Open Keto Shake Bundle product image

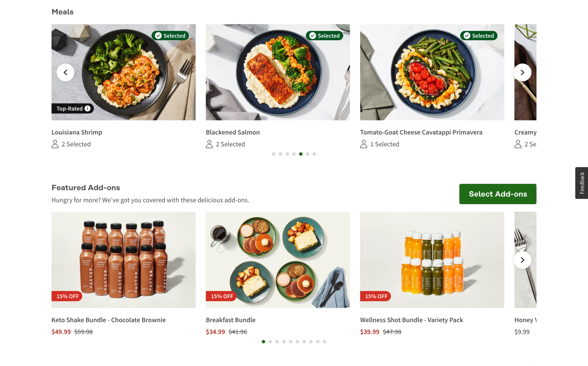123,260
